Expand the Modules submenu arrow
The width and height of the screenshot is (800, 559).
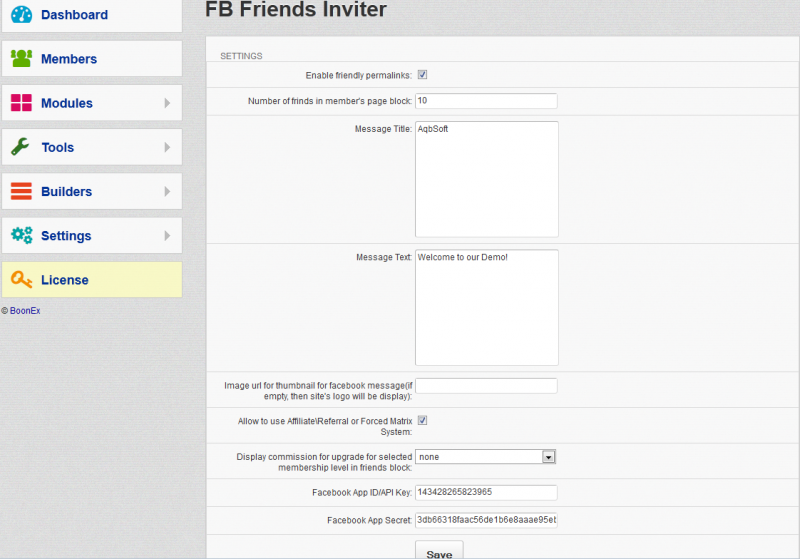[x=167, y=103]
